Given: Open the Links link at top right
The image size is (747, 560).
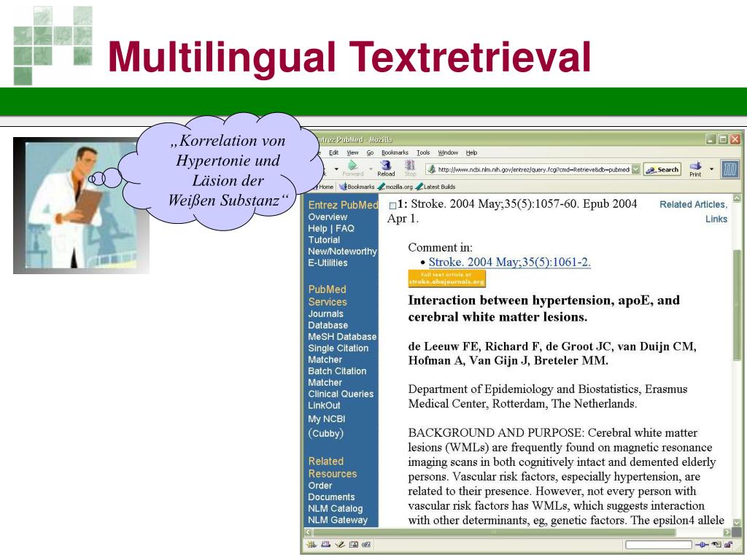Looking at the screenshot, I should click(716, 219).
